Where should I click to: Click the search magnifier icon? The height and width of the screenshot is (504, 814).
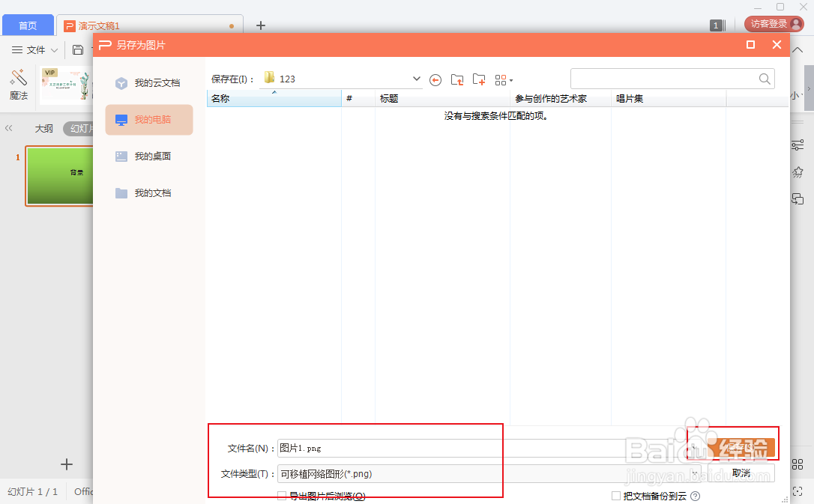click(765, 79)
